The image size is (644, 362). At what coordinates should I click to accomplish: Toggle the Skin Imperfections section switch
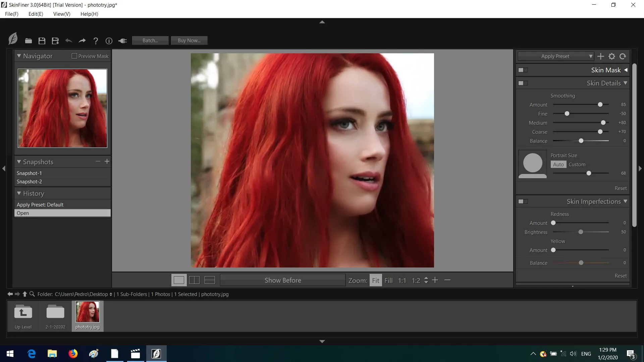point(523,201)
